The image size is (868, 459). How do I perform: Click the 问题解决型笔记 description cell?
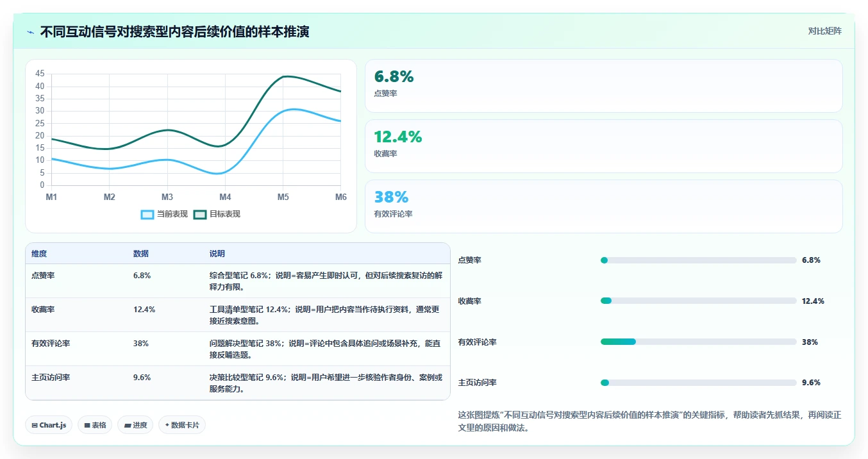[x=326, y=349]
